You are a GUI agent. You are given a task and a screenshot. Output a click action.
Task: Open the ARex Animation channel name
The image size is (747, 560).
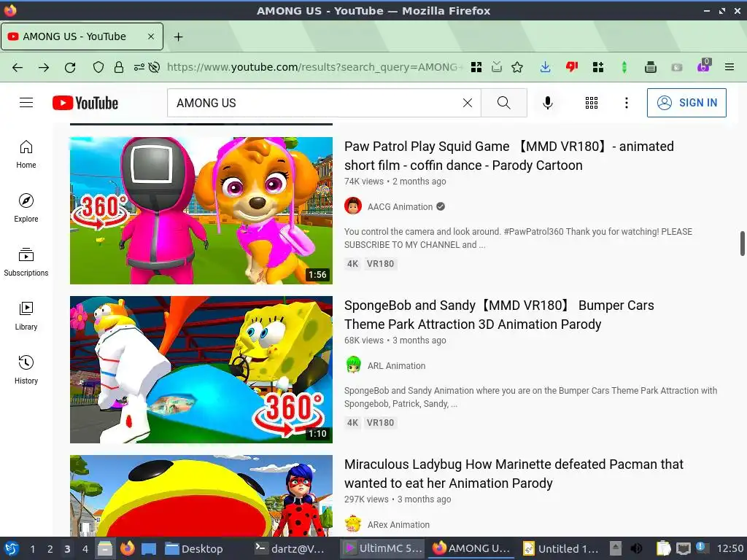coord(398,525)
